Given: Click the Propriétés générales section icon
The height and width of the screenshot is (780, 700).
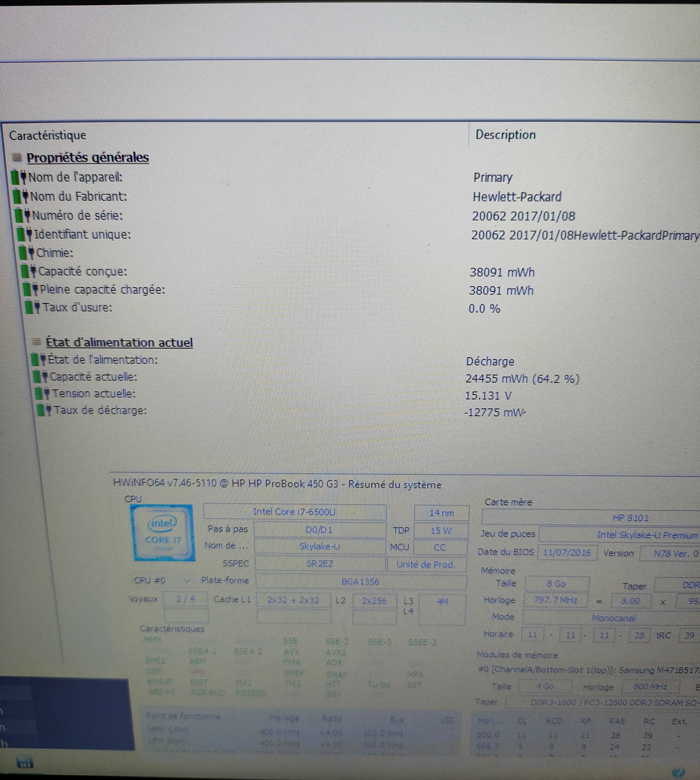Looking at the screenshot, I should pos(17,157).
